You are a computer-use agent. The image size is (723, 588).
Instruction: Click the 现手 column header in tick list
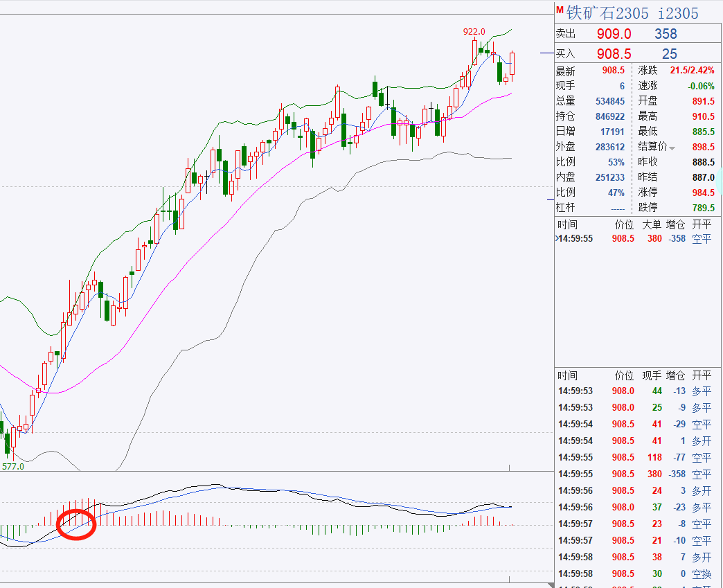[651, 375]
